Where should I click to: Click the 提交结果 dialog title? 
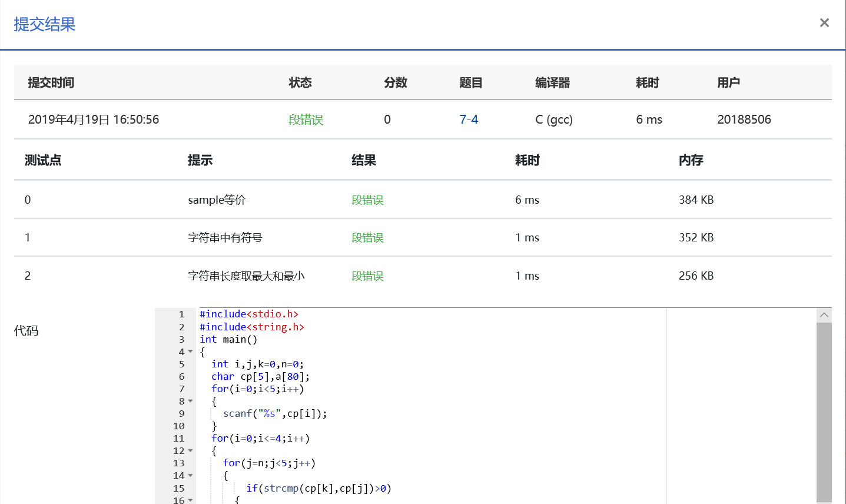(45, 24)
